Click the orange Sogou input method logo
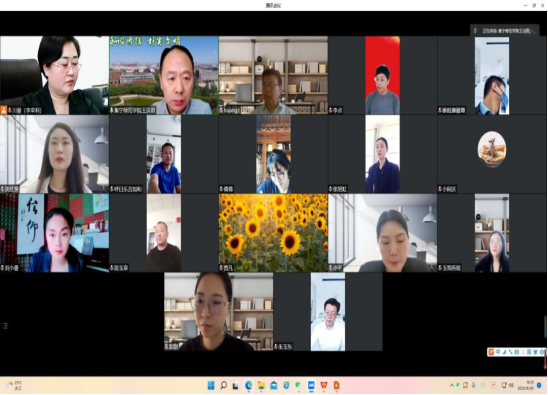 [491, 352]
